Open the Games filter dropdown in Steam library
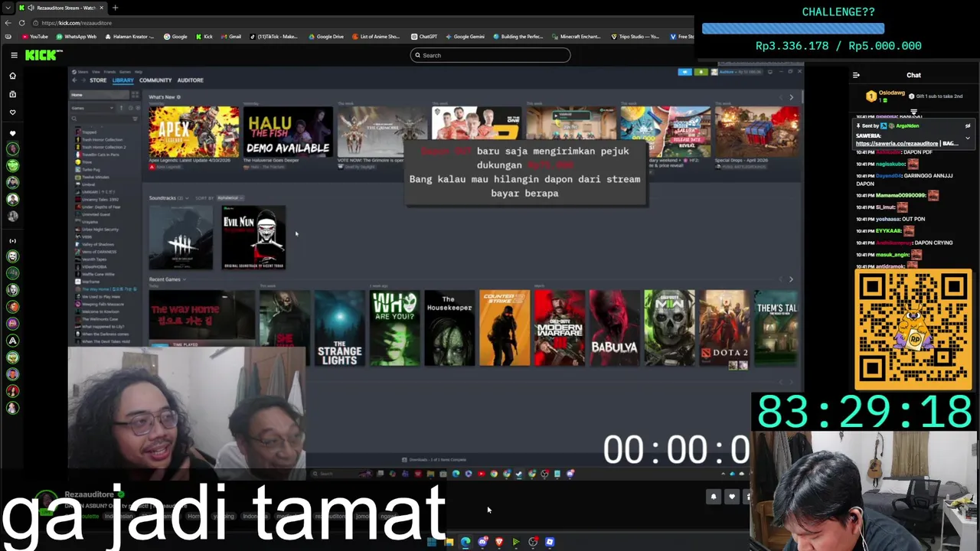This screenshot has width=980, height=551. [x=92, y=108]
